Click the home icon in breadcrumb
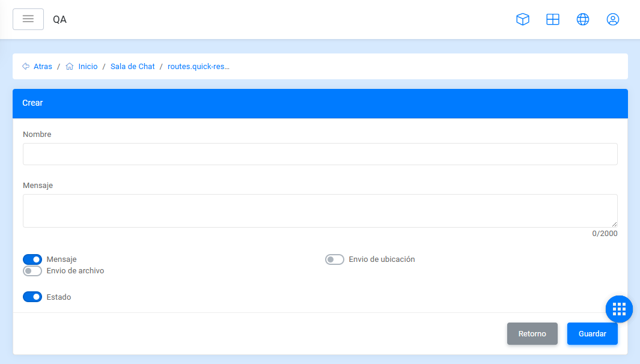The width and height of the screenshot is (640, 364). tap(70, 67)
